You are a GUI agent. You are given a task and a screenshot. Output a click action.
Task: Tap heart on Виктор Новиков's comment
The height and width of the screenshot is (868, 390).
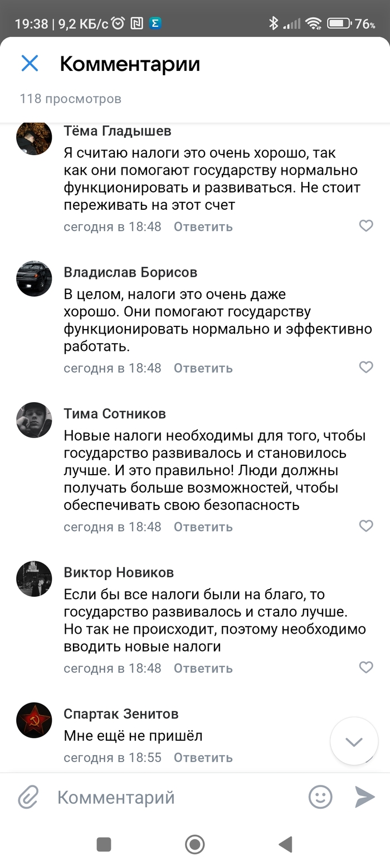[366, 667]
